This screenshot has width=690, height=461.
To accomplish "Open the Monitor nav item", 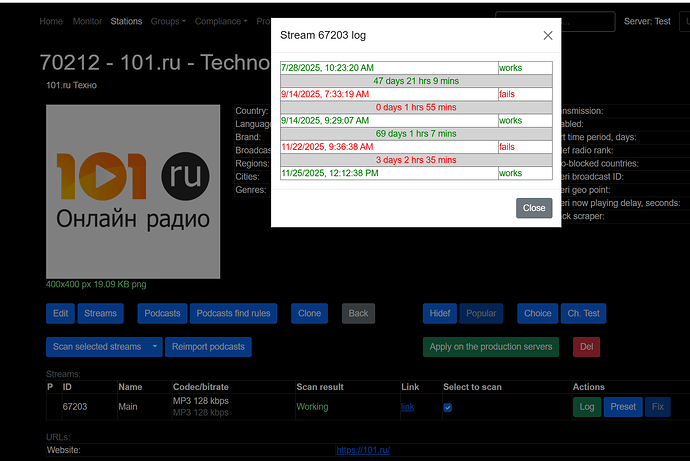I will click(x=87, y=21).
